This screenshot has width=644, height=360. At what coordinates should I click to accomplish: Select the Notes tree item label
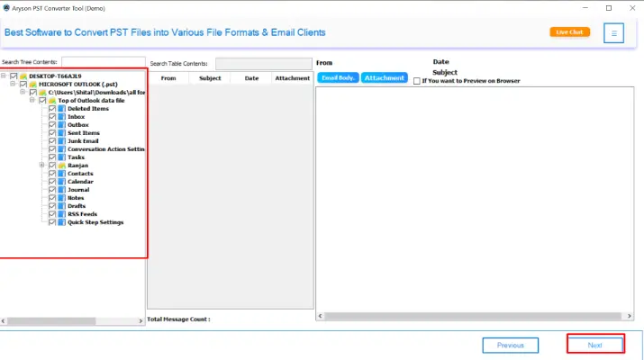pyautogui.click(x=76, y=198)
